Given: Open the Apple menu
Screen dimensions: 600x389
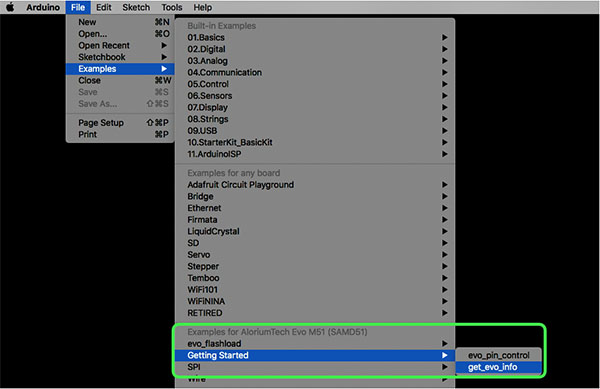Looking at the screenshot, I should click(10, 7).
